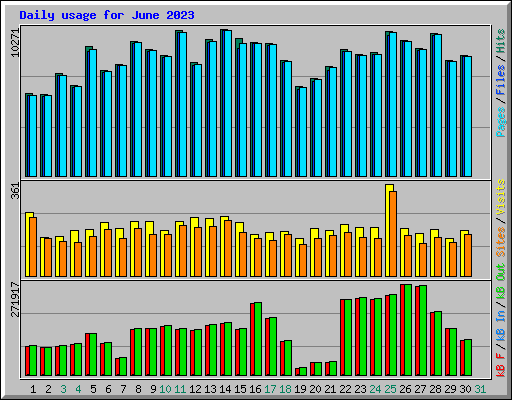Click the Files legend label
The height and width of the screenshot is (400, 512).
pyautogui.click(x=501, y=80)
